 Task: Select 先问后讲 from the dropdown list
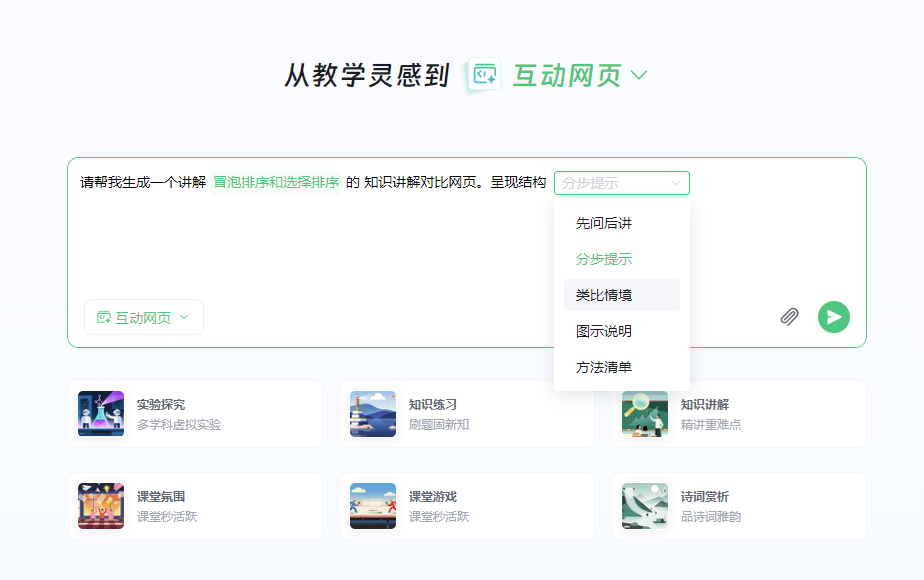622,223
